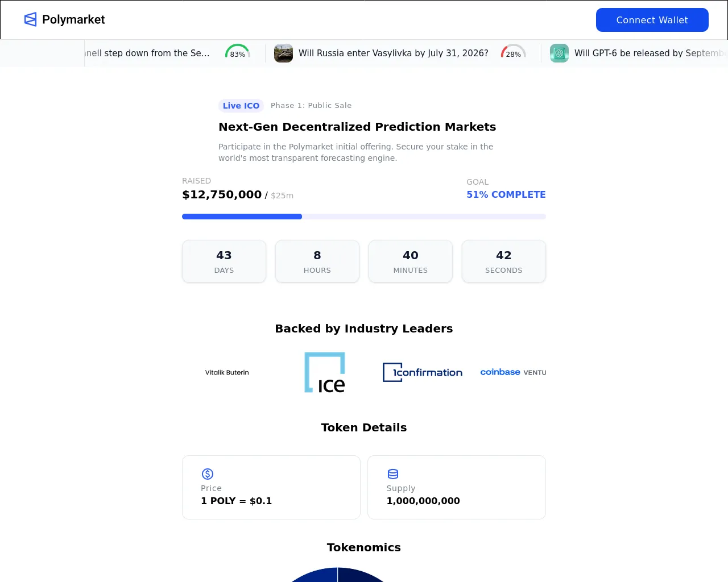Click the 8 Hours countdown card
The height and width of the screenshot is (582, 728).
click(x=317, y=261)
